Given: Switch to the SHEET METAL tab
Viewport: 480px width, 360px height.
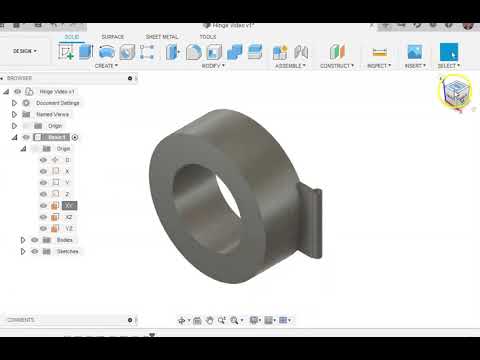Looking at the screenshot, I should 162,37.
